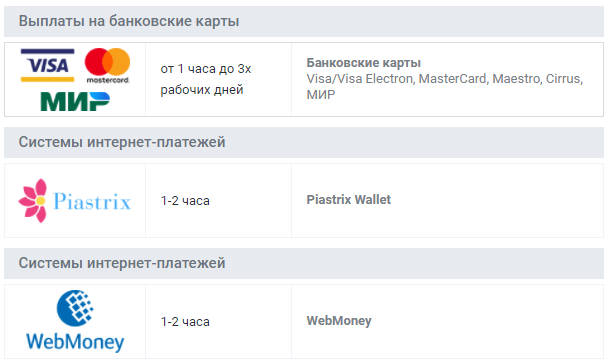The image size is (610, 363).
Task: Click the green МИР card logo
Action: coord(75,101)
